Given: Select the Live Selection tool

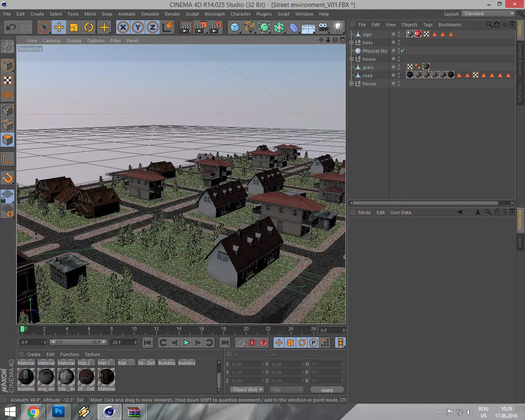Looking at the screenshot, I should coord(44,27).
